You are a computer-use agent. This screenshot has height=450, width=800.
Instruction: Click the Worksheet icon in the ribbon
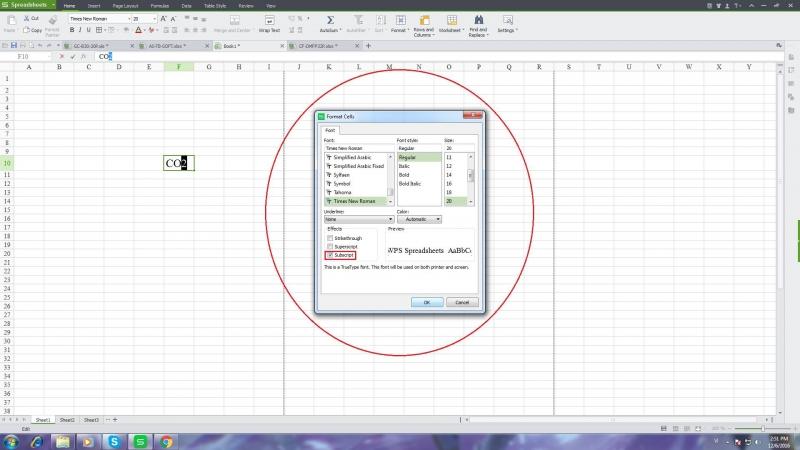tap(451, 21)
